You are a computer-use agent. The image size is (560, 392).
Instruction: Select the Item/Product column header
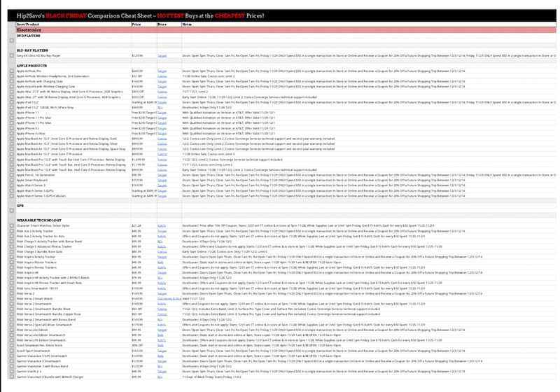click(x=73, y=24)
